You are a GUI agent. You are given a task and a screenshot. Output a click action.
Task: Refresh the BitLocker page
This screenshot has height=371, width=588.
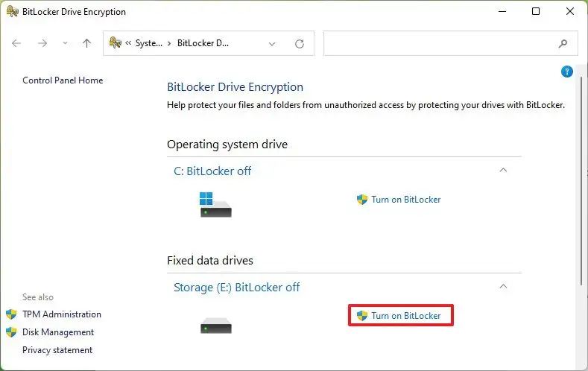pyautogui.click(x=300, y=43)
